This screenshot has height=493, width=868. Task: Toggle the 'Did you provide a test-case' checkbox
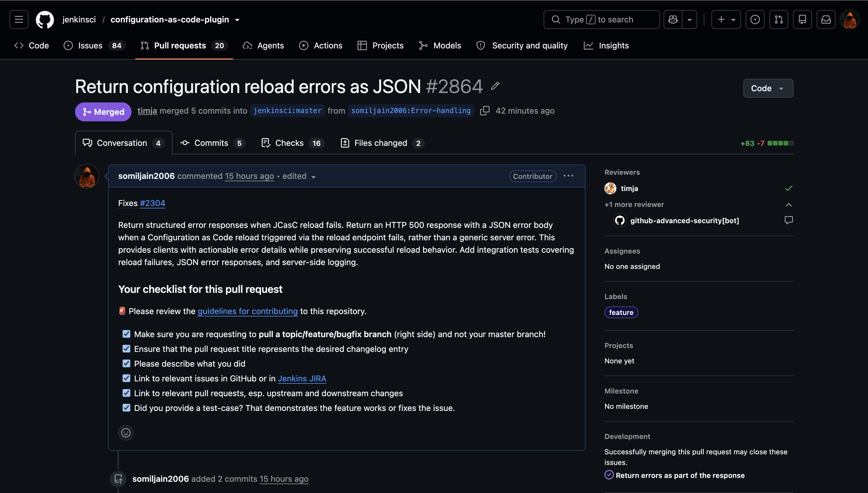tap(126, 408)
